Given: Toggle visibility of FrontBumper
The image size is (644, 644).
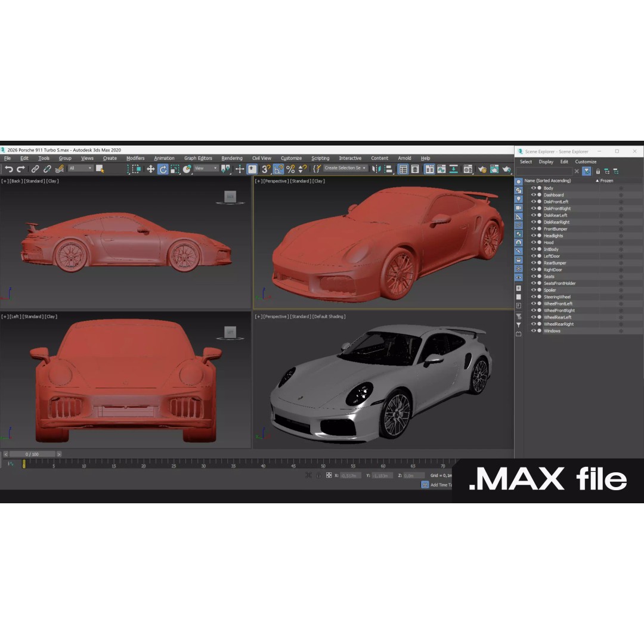Looking at the screenshot, I should click(x=534, y=229).
